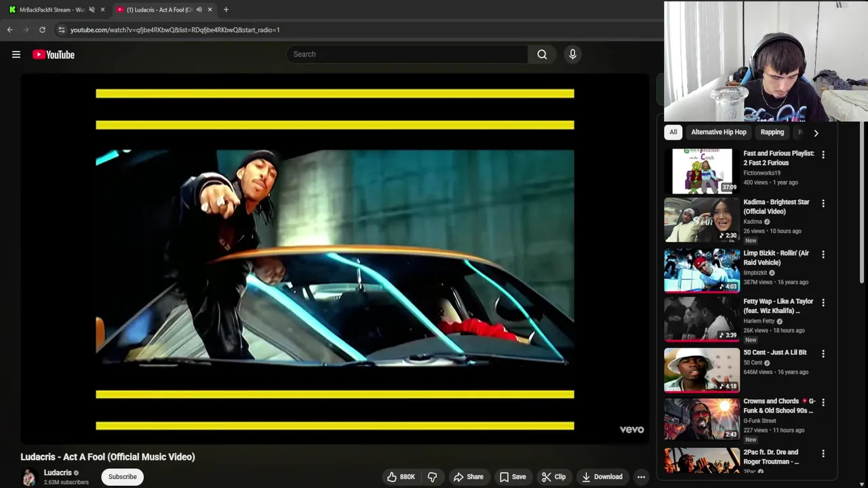The height and width of the screenshot is (488, 868).
Task: Close the Ludacris Act A Fool tab
Action: (210, 9)
